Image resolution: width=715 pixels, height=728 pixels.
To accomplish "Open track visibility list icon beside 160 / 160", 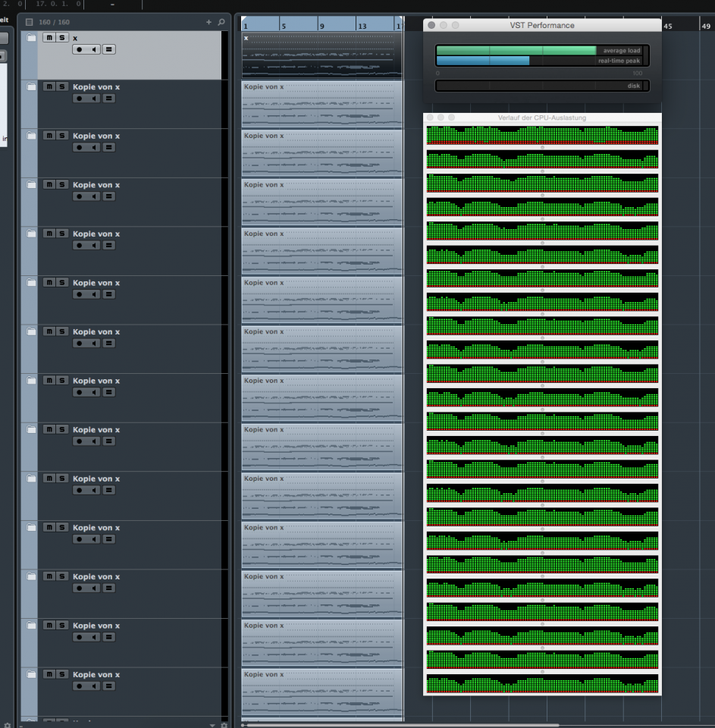I will click(29, 22).
